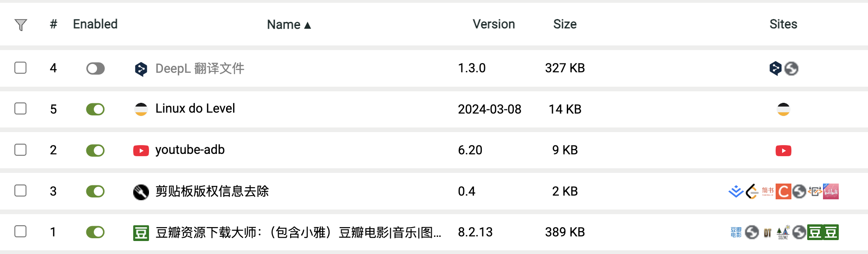The image size is (868, 254).
Task: Sort scripts by the # column header
Action: 53,24
